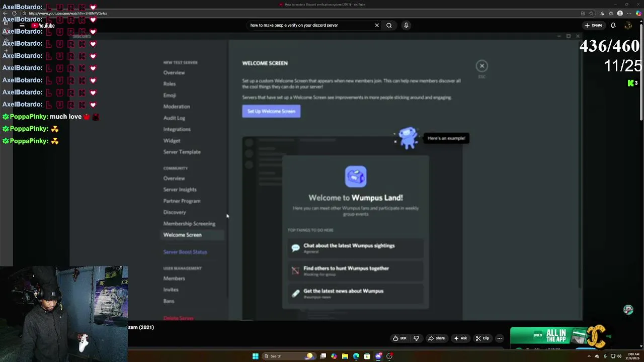The image size is (644, 362).
Task: Open Overview under Community section
Action: (174, 178)
